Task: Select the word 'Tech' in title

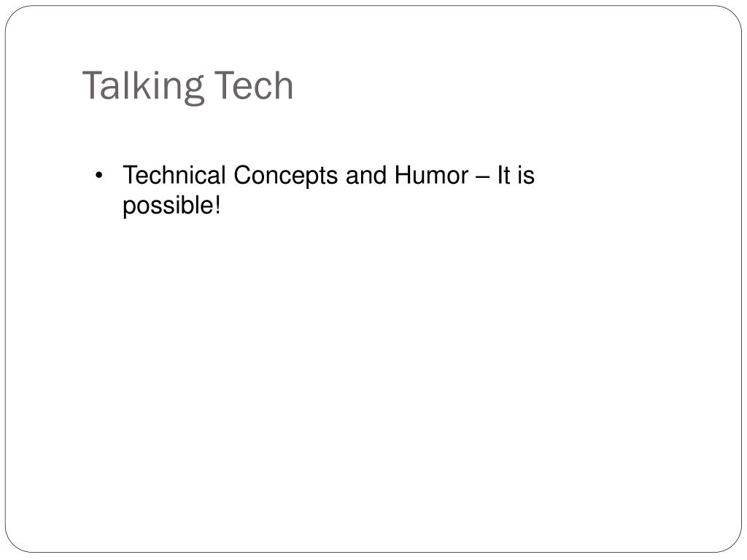Action: coord(254,85)
